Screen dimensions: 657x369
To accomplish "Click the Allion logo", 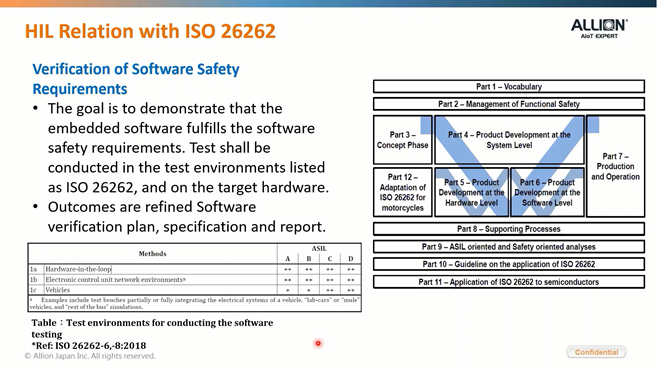I will (x=599, y=28).
